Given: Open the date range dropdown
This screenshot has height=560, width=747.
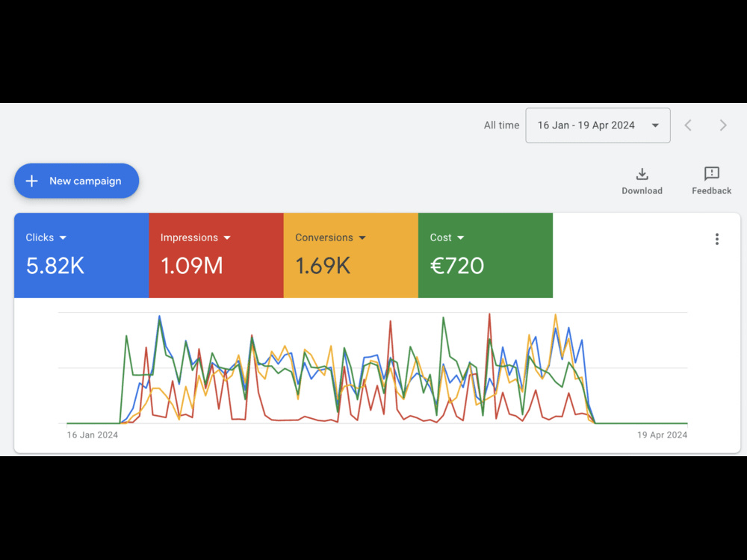Looking at the screenshot, I should (x=598, y=125).
